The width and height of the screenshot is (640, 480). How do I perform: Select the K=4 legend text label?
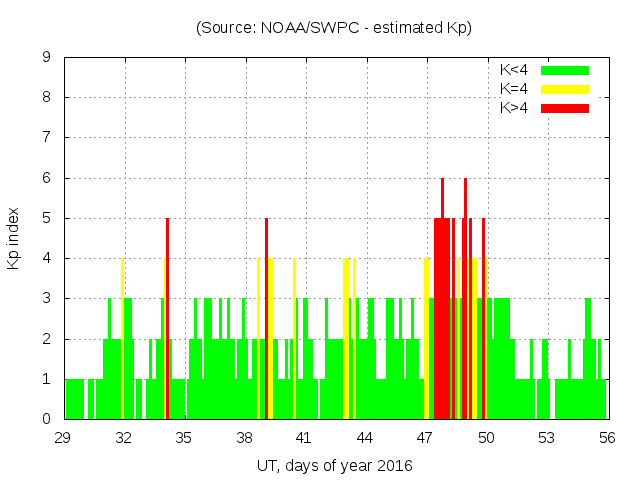tap(515, 89)
